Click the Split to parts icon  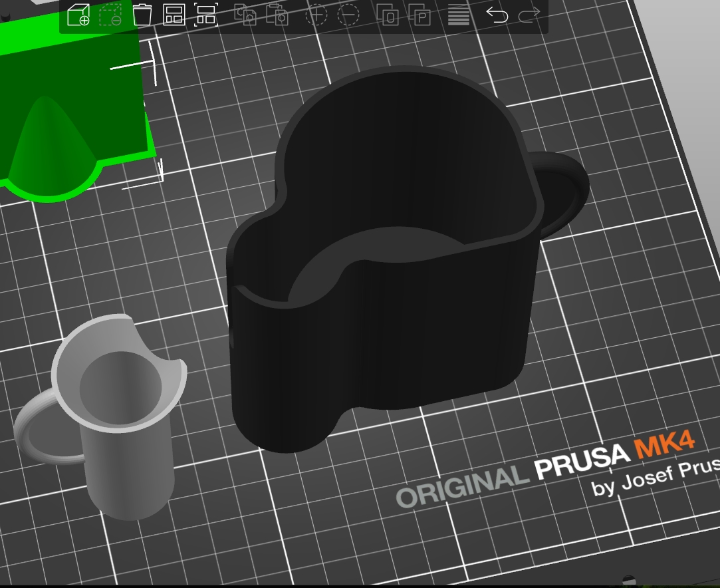click(420, 15)
